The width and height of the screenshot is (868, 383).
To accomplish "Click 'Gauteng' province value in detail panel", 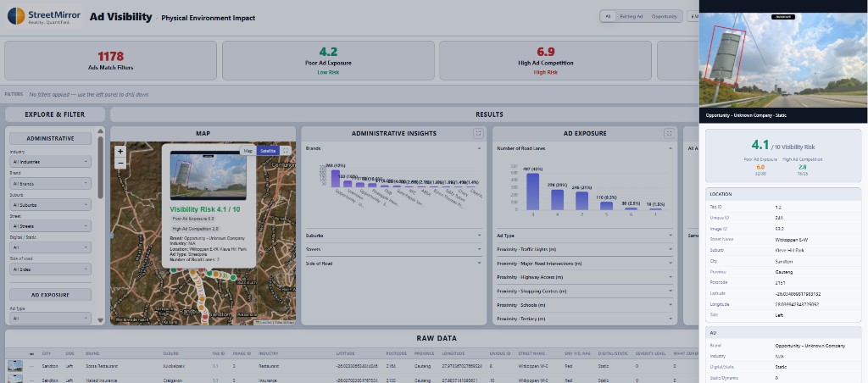I will pyautogui.click(x=784, y=272).
